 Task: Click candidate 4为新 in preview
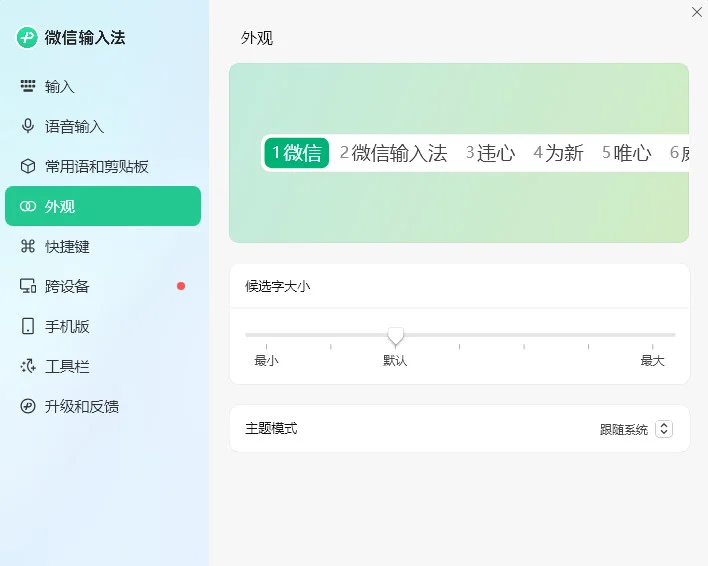558,153
